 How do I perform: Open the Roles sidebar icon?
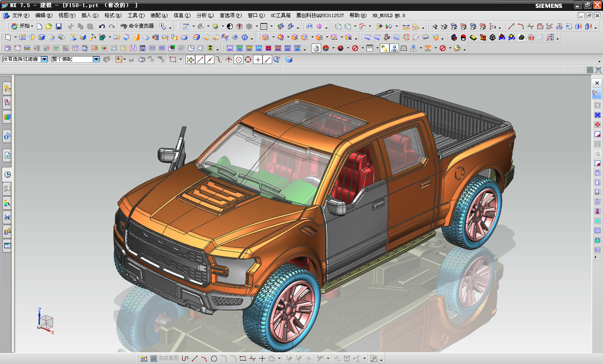[7, 231]
